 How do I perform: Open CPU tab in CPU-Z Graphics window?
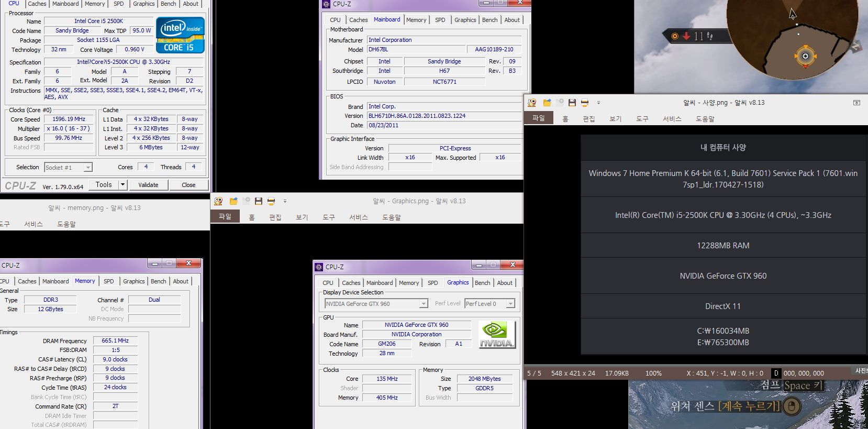[328, 283]
